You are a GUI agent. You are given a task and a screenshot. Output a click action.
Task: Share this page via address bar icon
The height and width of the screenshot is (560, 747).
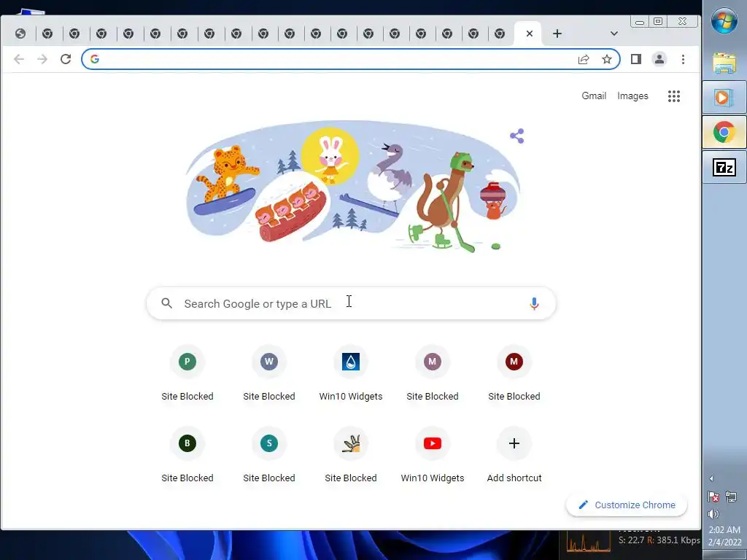tap(583, 59)
